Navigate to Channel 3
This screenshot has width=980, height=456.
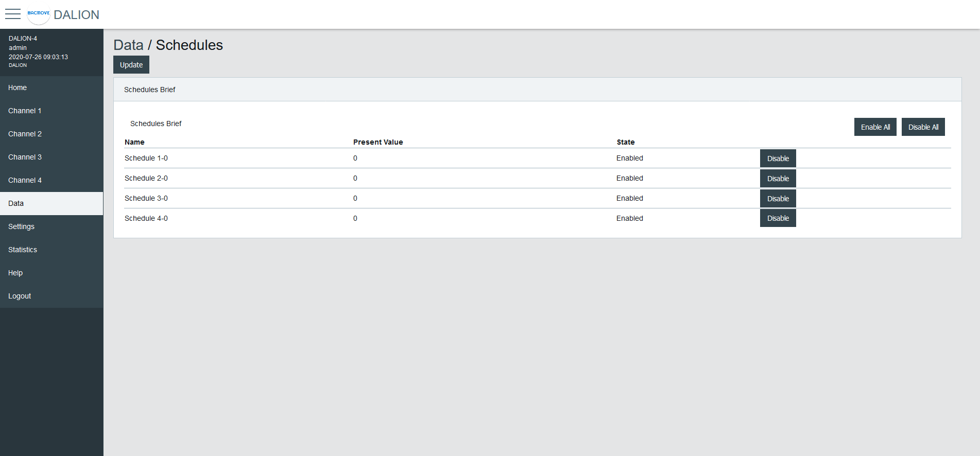[25, 157]
